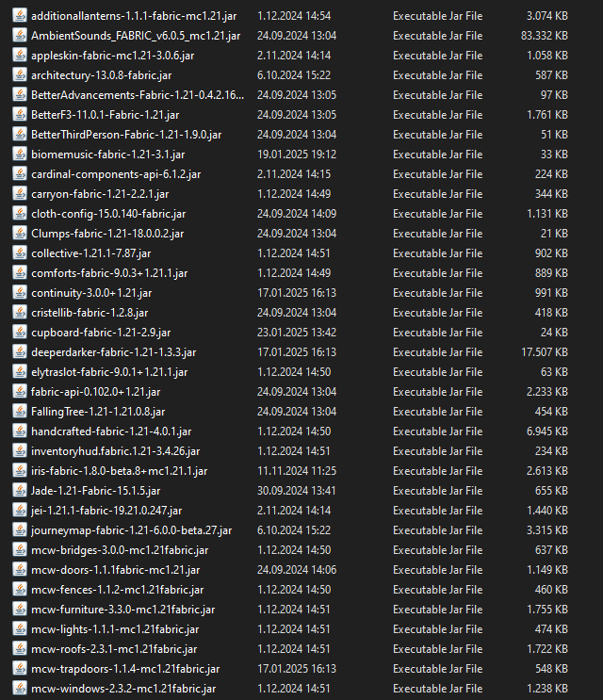Click the Java icon of Clumps-fabric-1.21-18.0.0.2.jar
The width and height of the screenshot is (603, 700).
[x=19, y=234]
